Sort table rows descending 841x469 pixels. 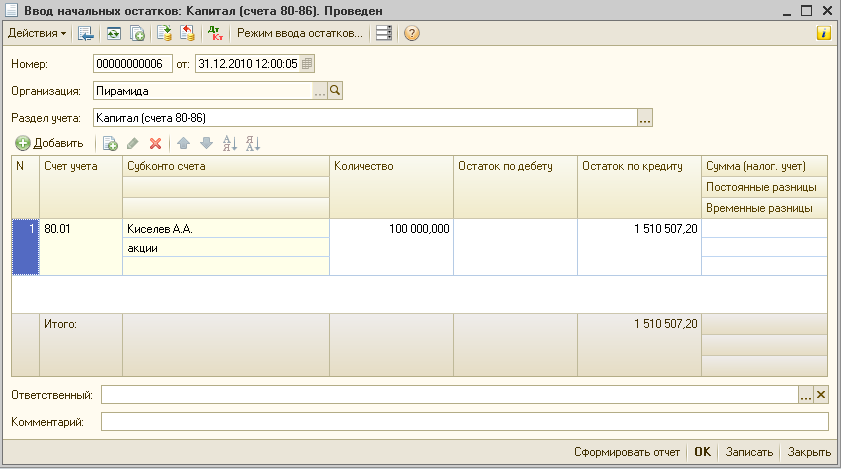(252, 144)
